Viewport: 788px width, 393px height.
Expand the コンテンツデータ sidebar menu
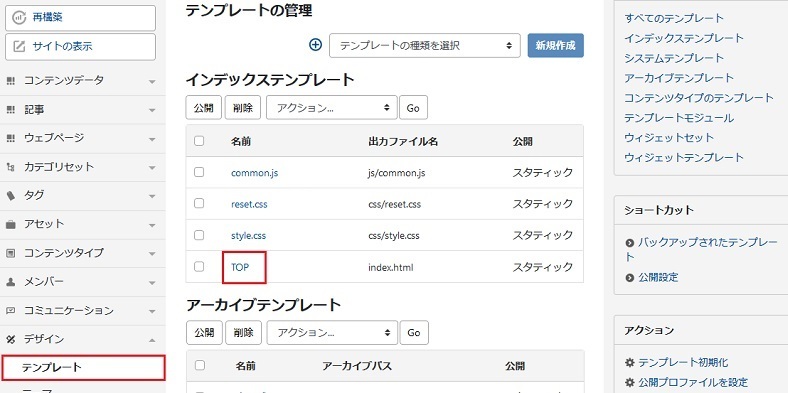[82, 80]
